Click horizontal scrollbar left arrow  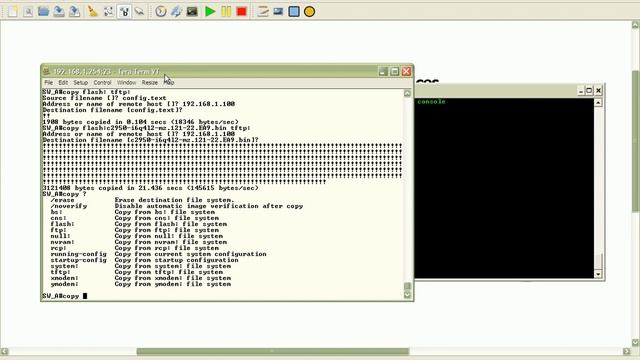[4, 351]
